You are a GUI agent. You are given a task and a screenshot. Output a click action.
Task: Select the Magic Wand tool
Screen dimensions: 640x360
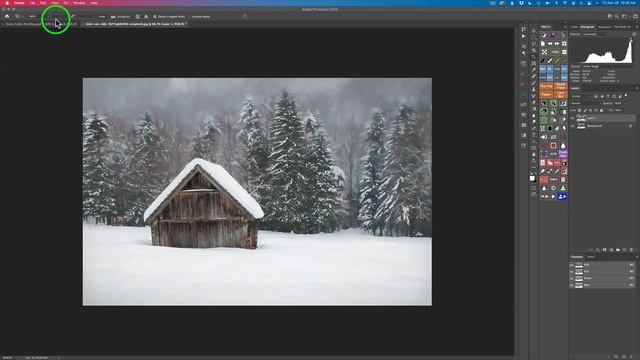(x=533, y=50)
